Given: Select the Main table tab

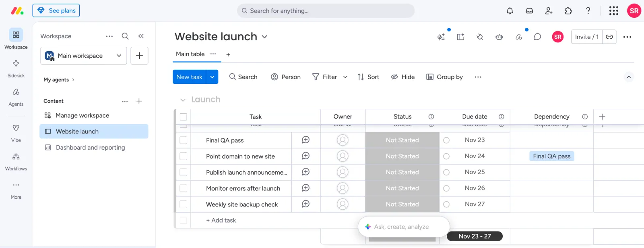Looking at the screenshot, I should click(190, 54).
